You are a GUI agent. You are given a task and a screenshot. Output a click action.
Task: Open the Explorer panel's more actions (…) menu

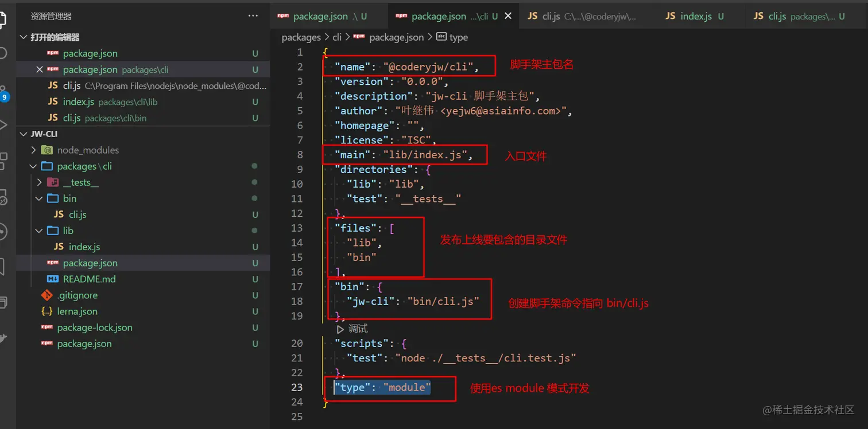[x=253, y=16]
